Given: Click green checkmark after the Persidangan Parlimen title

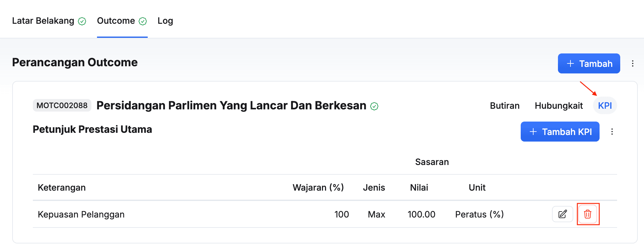Looking at the screenshot, I should point(374,106).
